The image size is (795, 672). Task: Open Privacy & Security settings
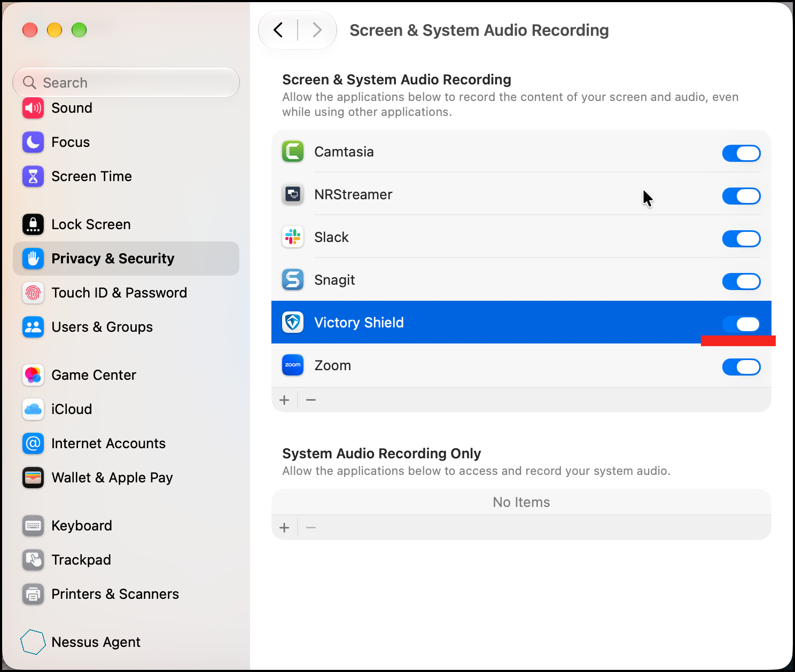pyautogui.click(x=126, y=259)
